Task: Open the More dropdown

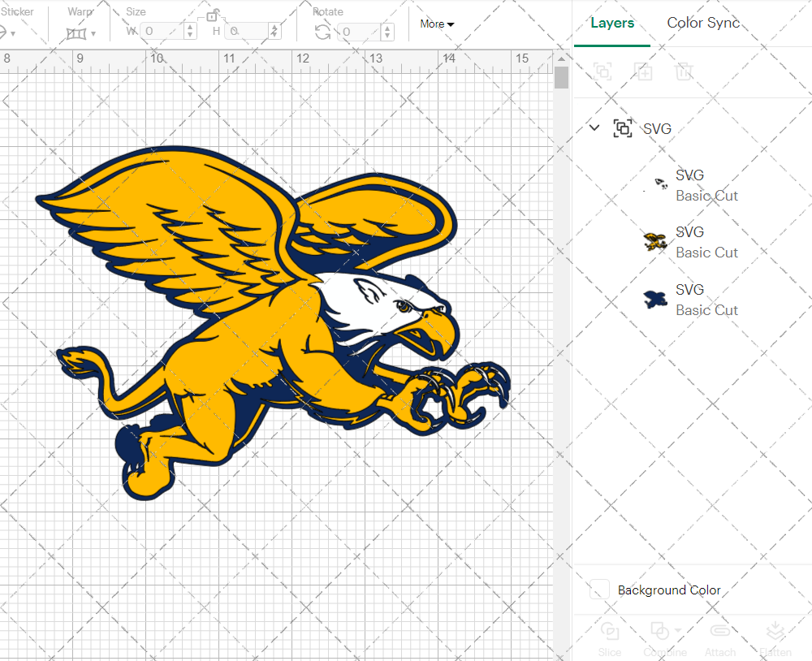Action: point(436,24)
